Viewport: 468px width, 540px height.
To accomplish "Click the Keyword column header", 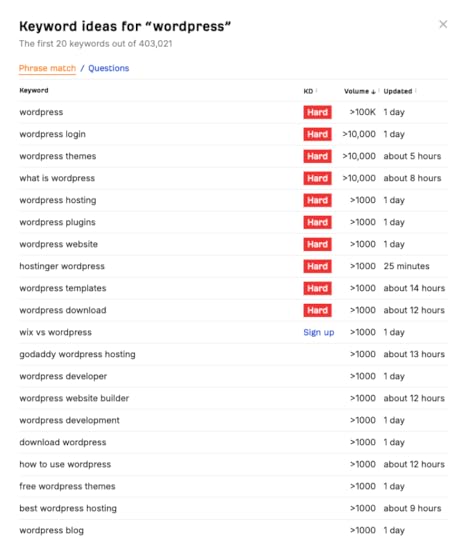I will pos(34,90).
